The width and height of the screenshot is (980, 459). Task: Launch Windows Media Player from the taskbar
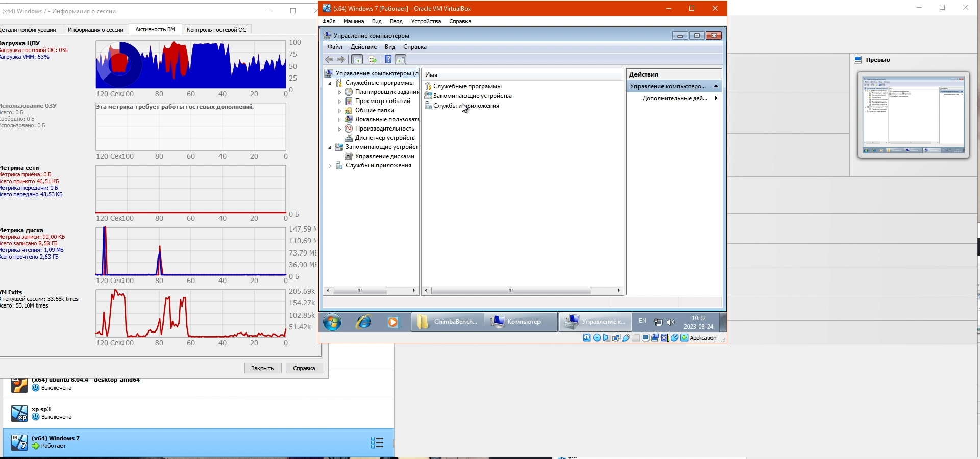click(393, 322)
